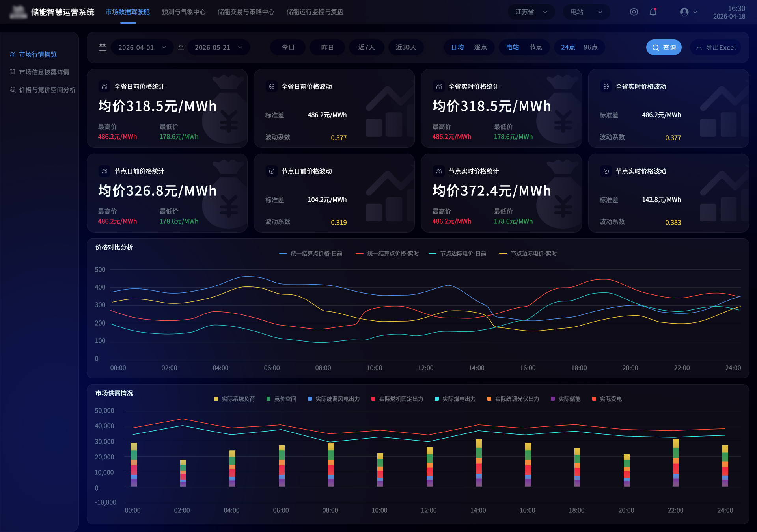Open the end date 2026-05-21 picker
The width and height of the screenshot is (757, 532).
(x=219, y=47)
